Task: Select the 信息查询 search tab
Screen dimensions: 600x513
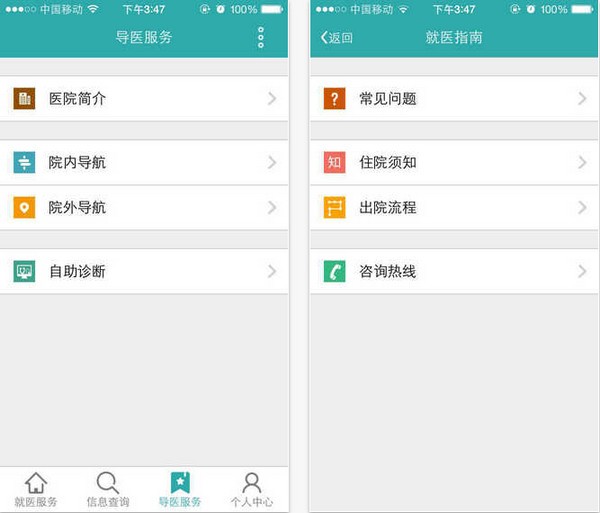Action: click(108, 490)
